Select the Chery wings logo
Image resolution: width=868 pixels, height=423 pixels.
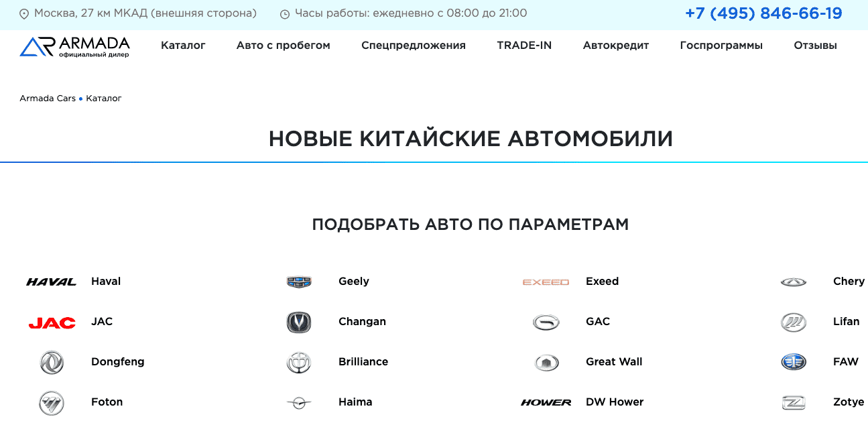click(794, 281)
